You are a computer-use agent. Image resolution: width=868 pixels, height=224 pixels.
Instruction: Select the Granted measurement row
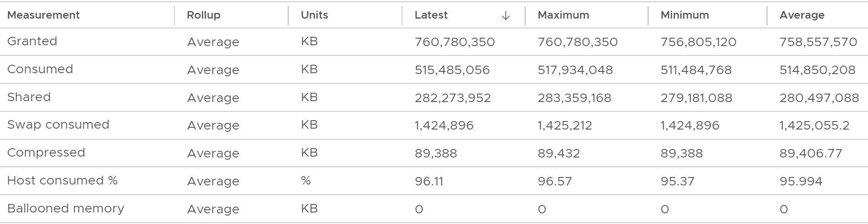434,42
